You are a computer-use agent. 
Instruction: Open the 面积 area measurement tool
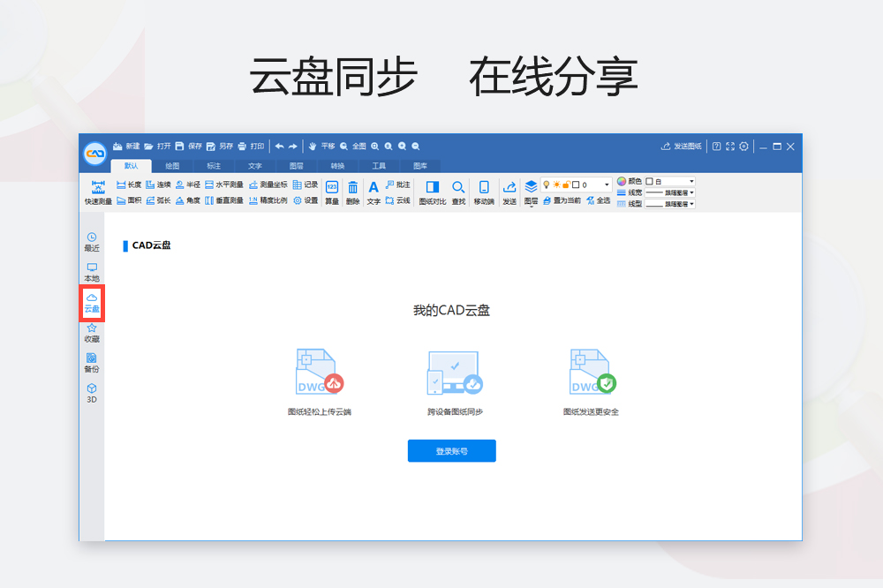click(131, 200)
